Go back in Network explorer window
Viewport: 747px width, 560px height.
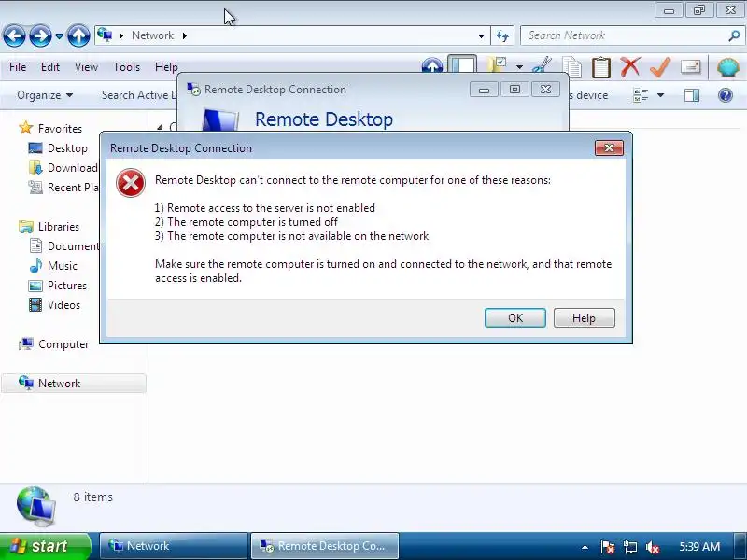(14, 35)
